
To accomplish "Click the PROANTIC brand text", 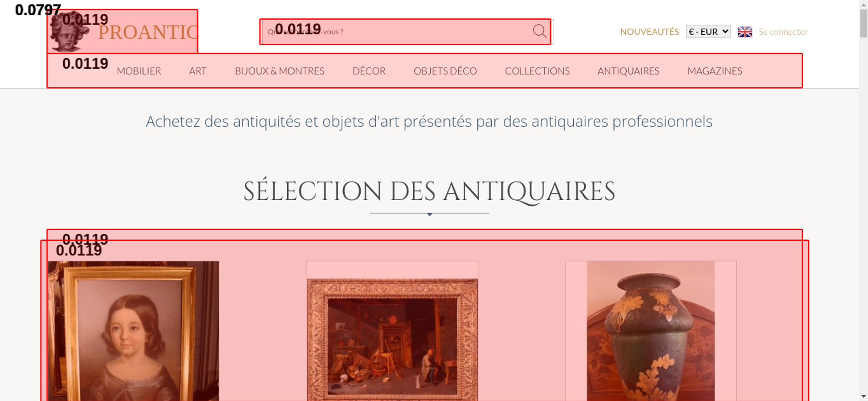I will tap(148, 33).
